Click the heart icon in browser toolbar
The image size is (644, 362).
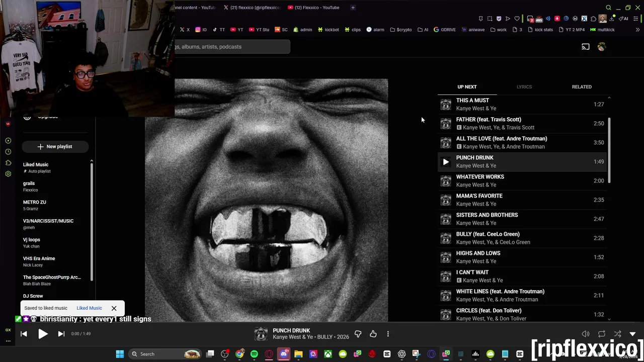pyautogui.click(x=517, y=19)
